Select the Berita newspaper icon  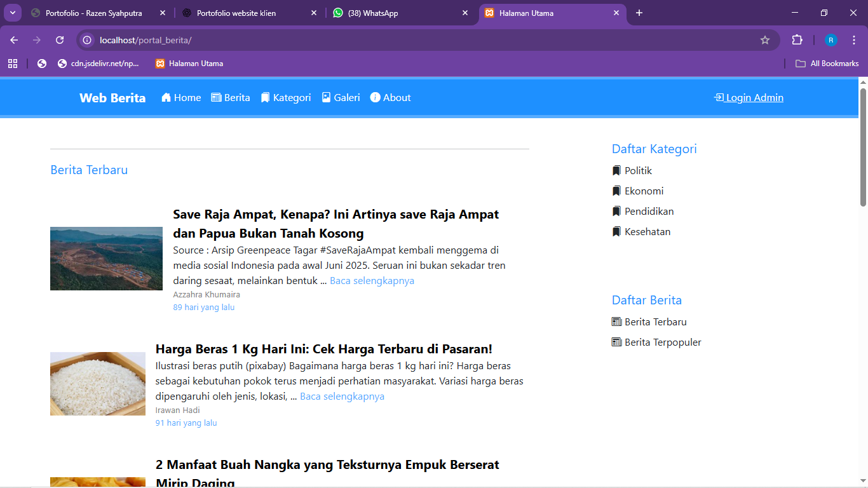pos(217,97)
